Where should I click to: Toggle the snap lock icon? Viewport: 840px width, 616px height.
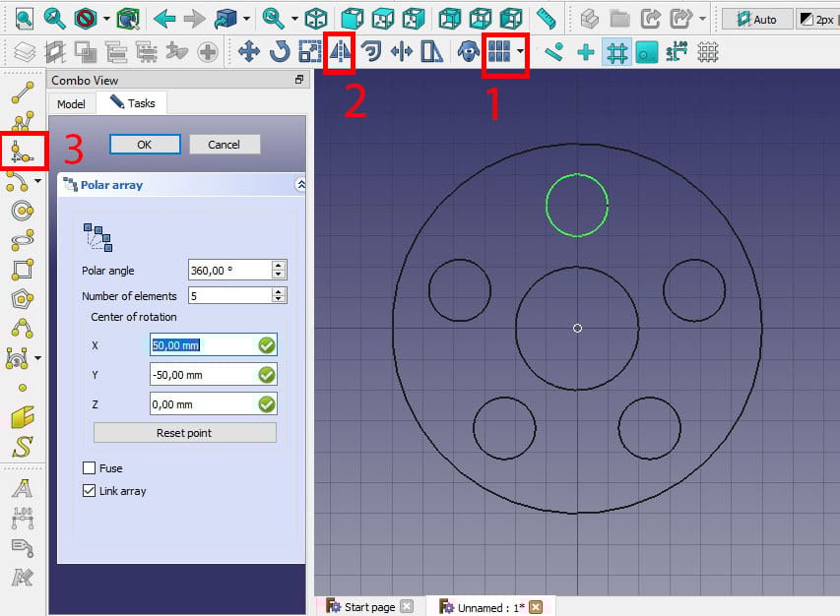pos(554,52)
